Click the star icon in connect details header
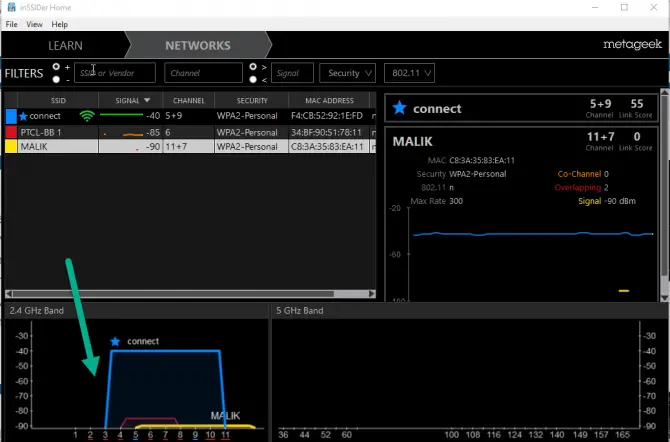This screenshot has height=442, width=670. coord(400,108)
